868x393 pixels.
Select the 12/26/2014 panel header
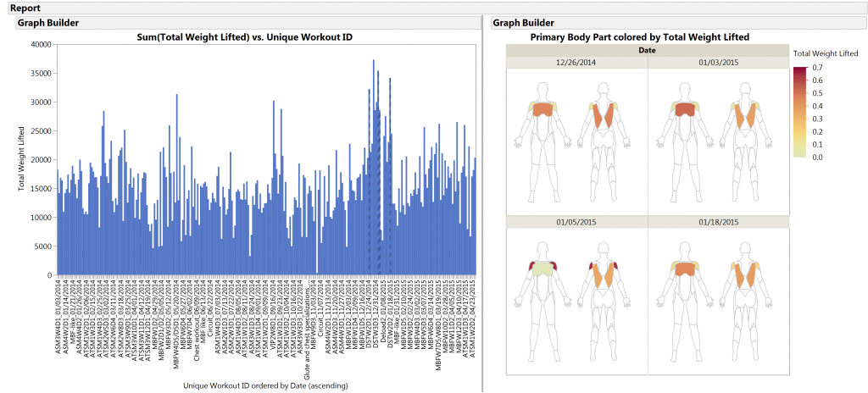pyautogui.click(x=576, y=62)
